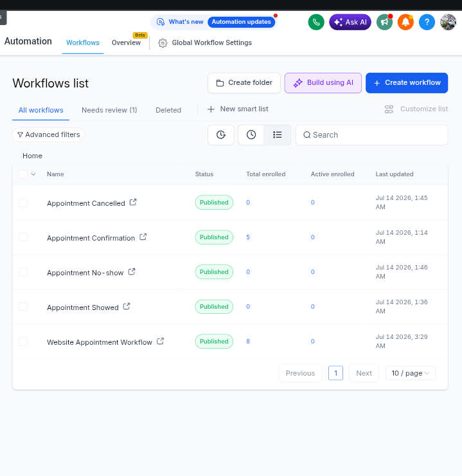The width and height of the screenshot is (462, 476).
Task: Click external link icon beside Website Appointment Workflow
Action: pyautogui.click(x=160, y=341)
